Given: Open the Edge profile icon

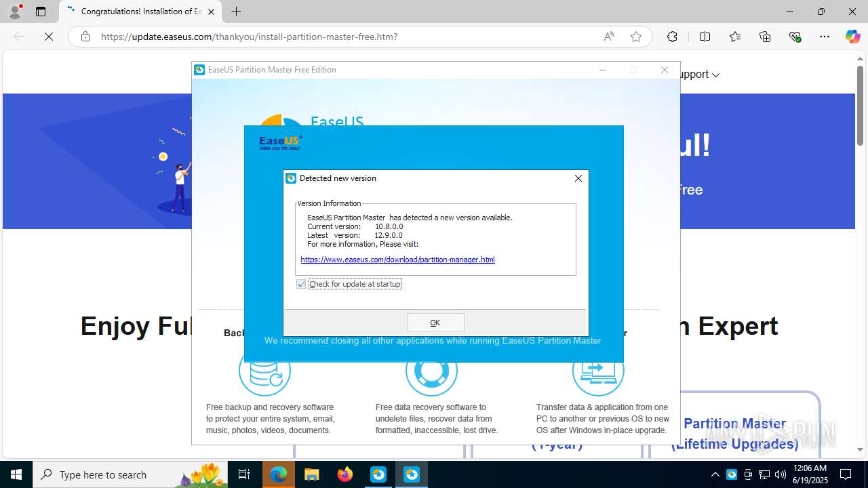Looking at the screenshot, I should (15, 12).
